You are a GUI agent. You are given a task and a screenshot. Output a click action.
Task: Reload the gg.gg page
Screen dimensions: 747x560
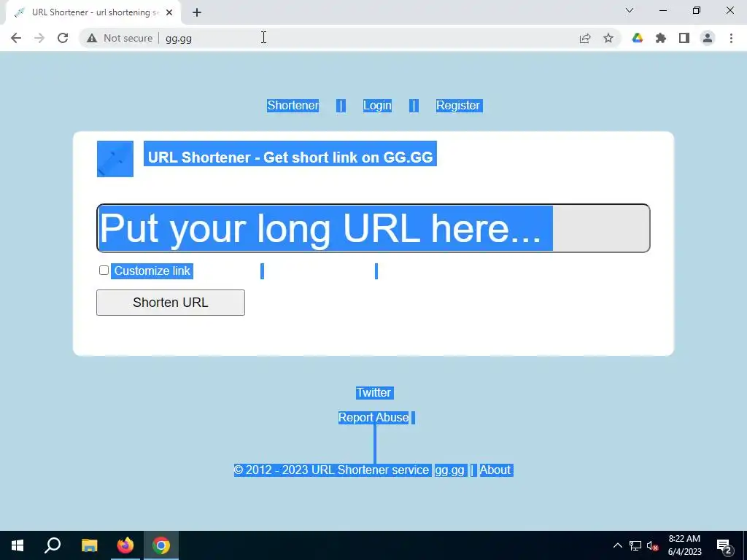click(x=63, y=38)
